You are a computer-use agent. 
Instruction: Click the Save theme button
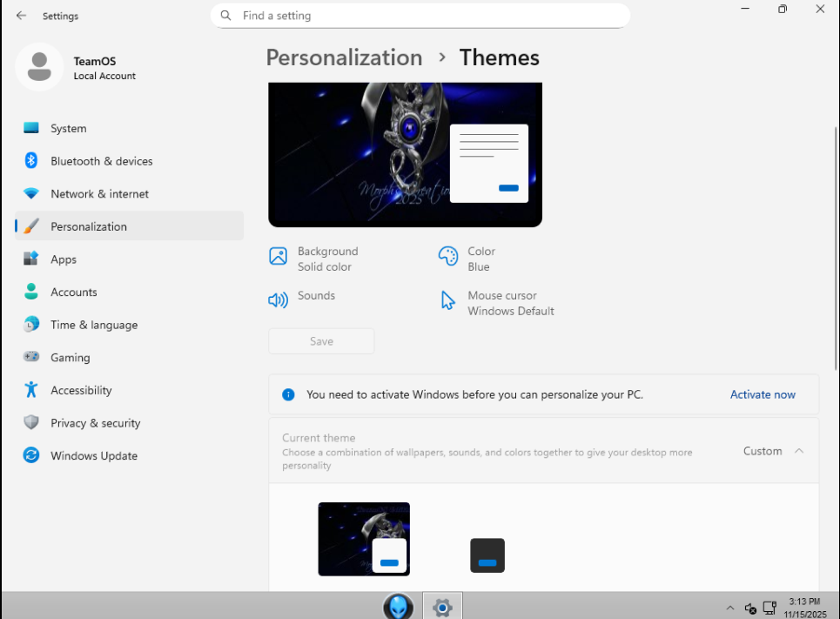point(321,341)
